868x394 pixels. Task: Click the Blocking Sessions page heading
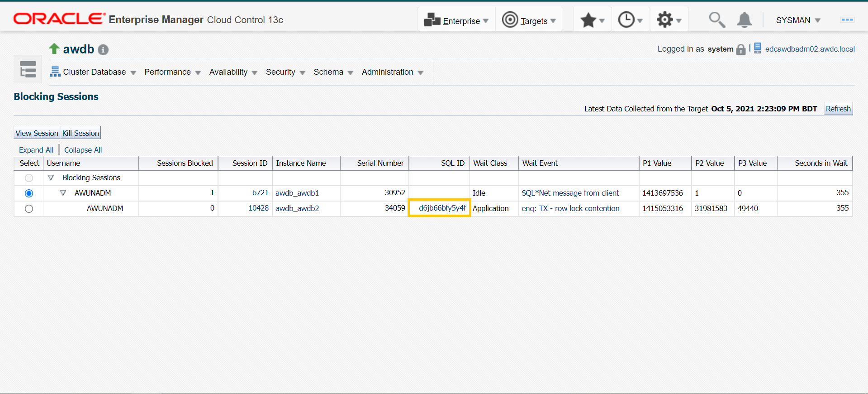[x=56, y=96]
